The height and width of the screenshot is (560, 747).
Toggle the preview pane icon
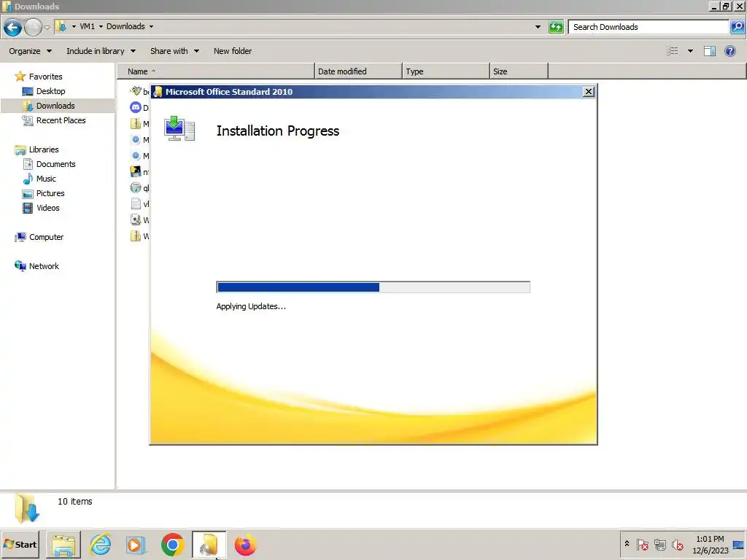coord(709,51)
